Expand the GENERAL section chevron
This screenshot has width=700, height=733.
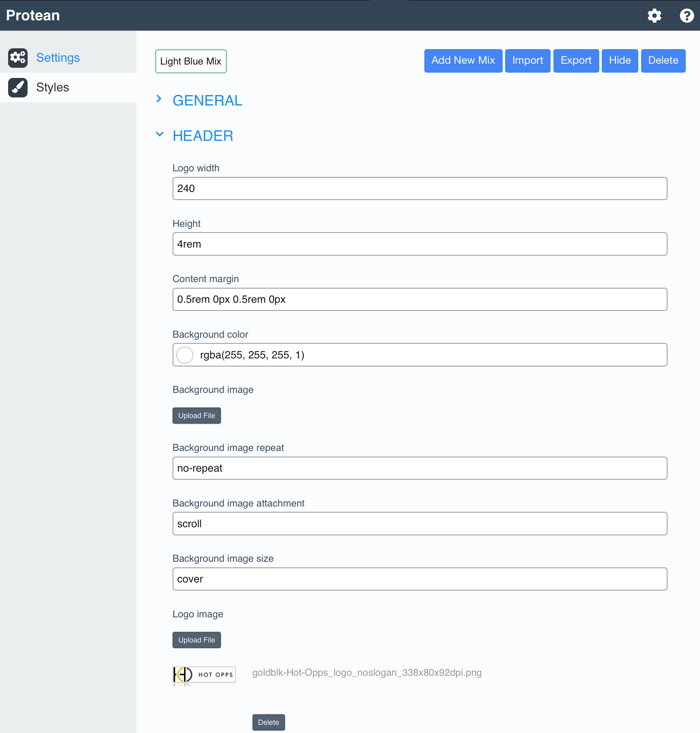(159, 99)
